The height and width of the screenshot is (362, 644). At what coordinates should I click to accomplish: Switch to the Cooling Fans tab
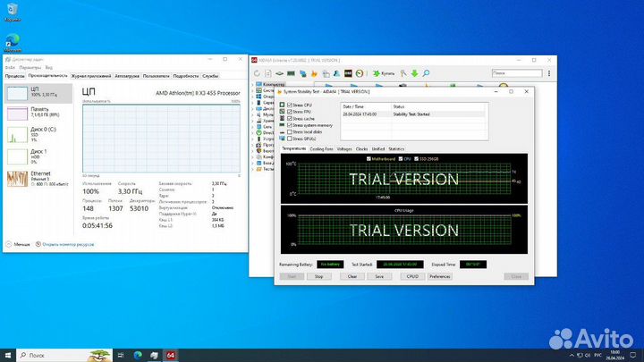[x=322, y=148]
